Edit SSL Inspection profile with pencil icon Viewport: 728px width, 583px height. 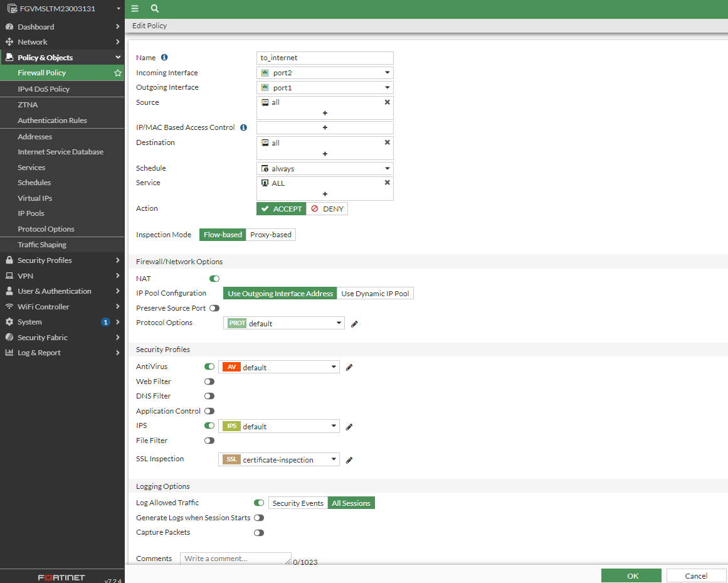(349, 460)
